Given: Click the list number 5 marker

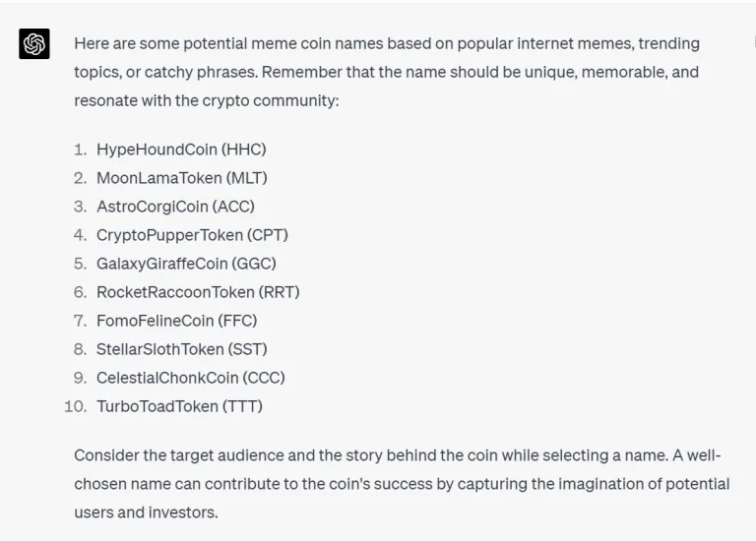Looking at the screenshot, I should point(80,264).
